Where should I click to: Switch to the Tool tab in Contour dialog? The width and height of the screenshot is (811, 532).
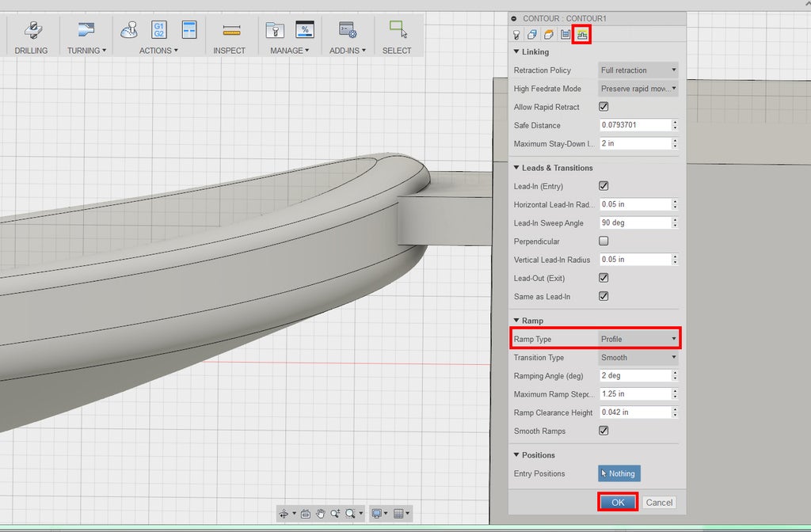[516, 34]
